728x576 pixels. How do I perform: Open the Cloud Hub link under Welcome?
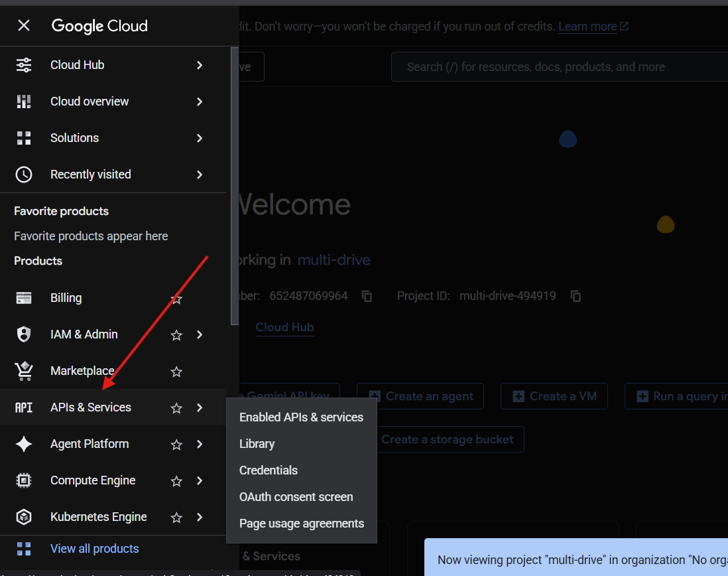pyautogui.click(x=284, y=327)
